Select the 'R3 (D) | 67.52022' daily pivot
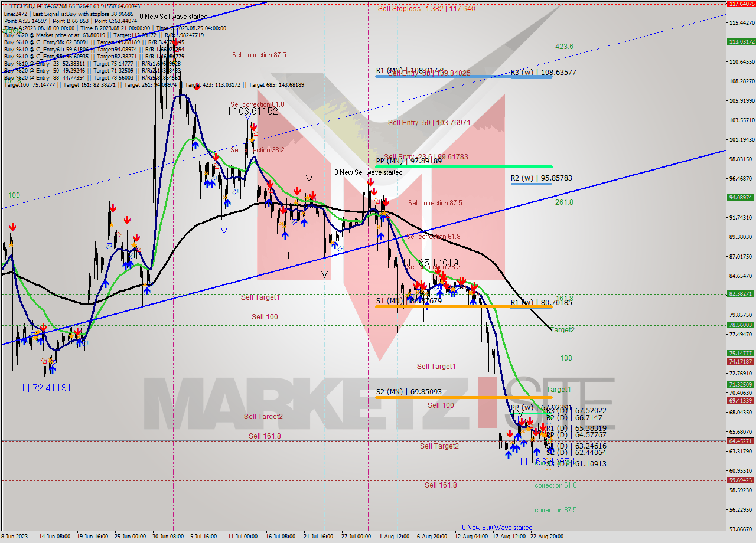 point(576,410)
